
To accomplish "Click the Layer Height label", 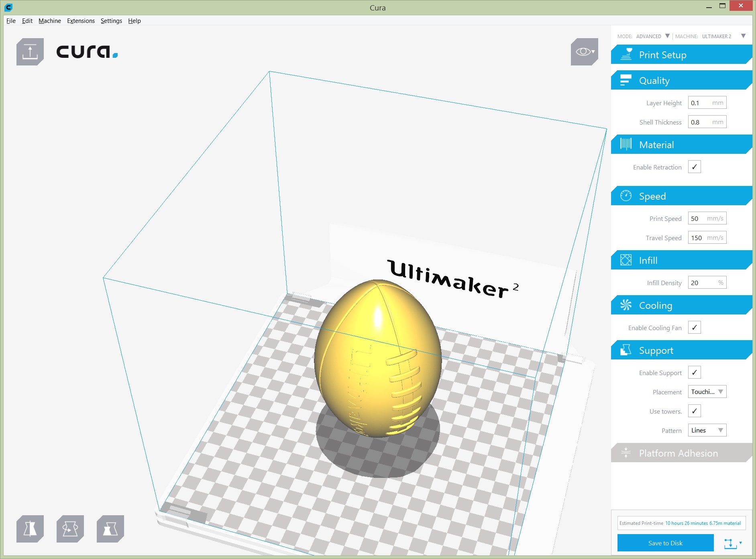I will (664, 103).
